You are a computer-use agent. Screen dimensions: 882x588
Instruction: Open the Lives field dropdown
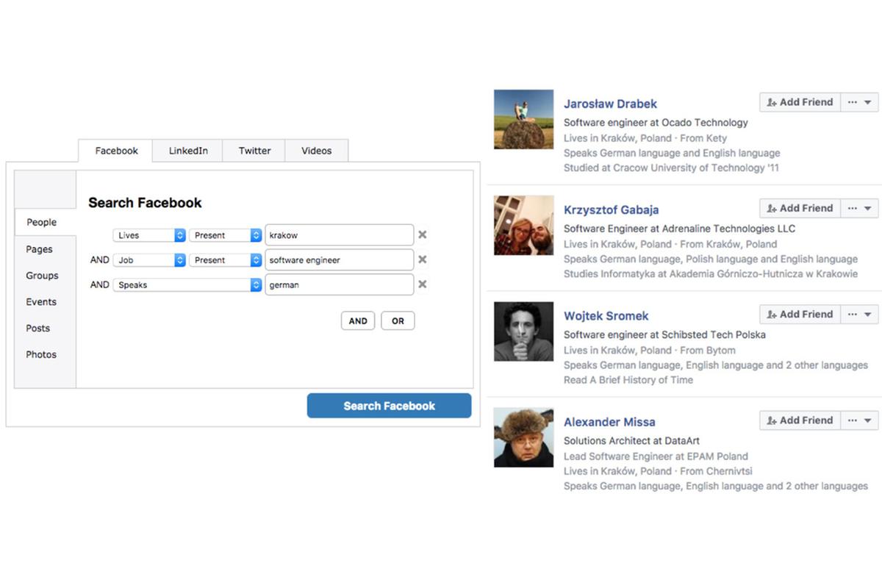tap(149, 235)
